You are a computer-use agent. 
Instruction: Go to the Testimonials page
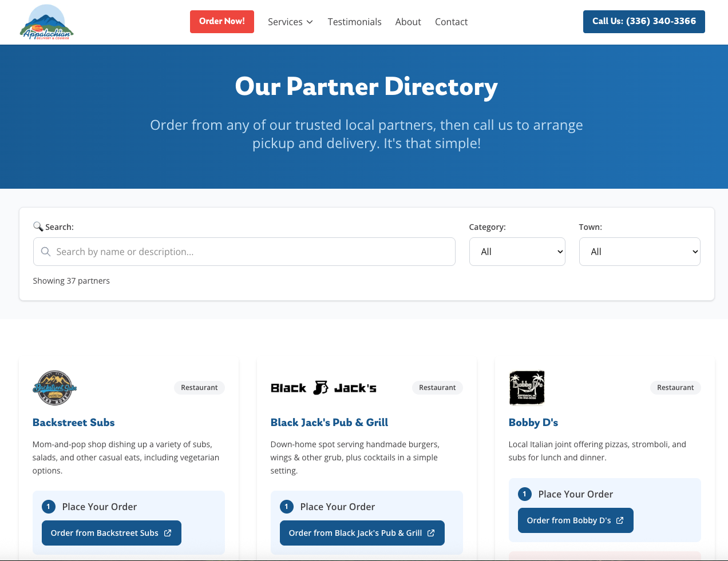coord(354,22)
